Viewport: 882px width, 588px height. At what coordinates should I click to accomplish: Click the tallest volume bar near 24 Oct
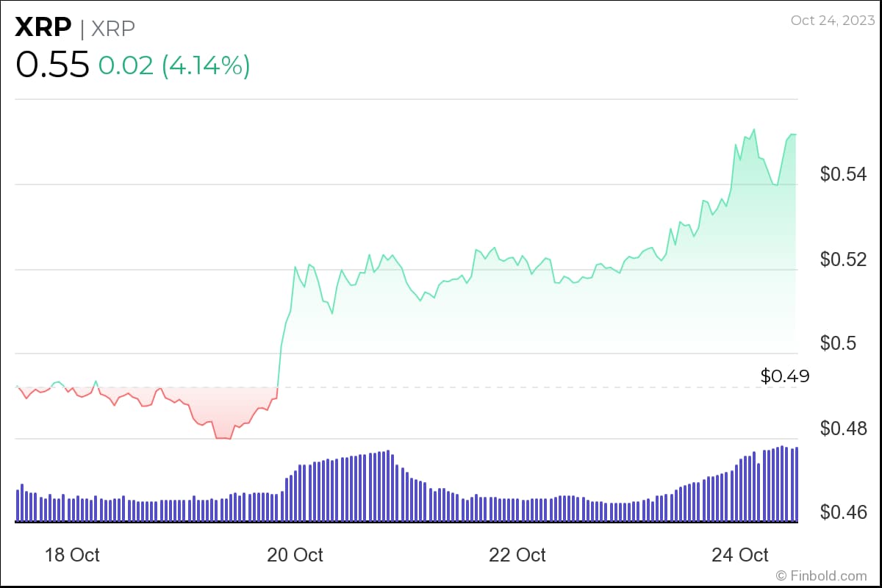784,484
